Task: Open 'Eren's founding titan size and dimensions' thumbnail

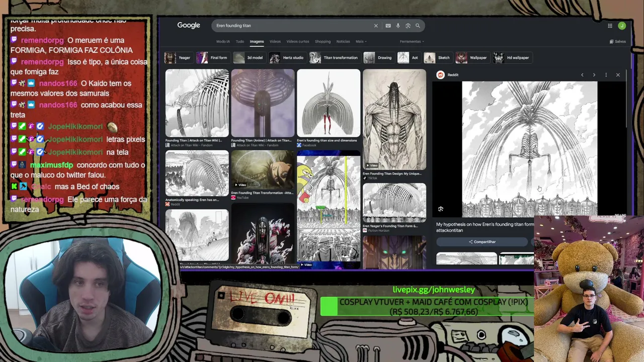Action: [329, 103]
